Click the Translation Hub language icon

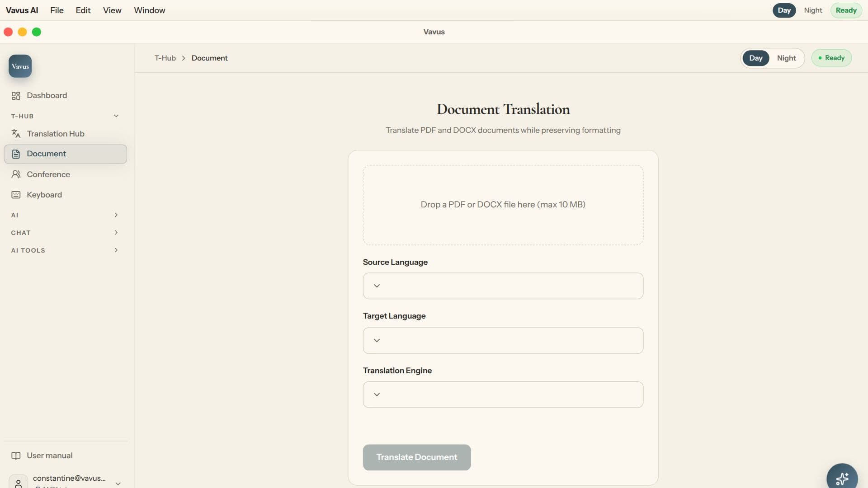[x=16, y=134]
